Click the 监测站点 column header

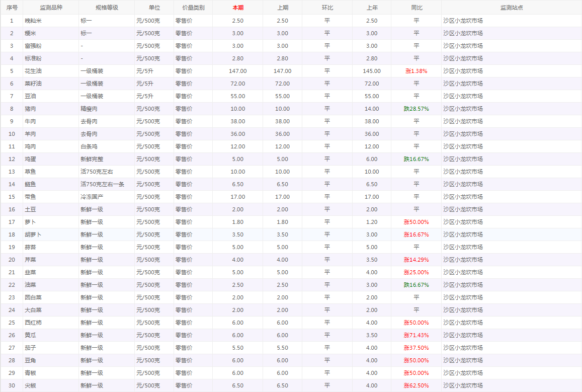point(511,8)
